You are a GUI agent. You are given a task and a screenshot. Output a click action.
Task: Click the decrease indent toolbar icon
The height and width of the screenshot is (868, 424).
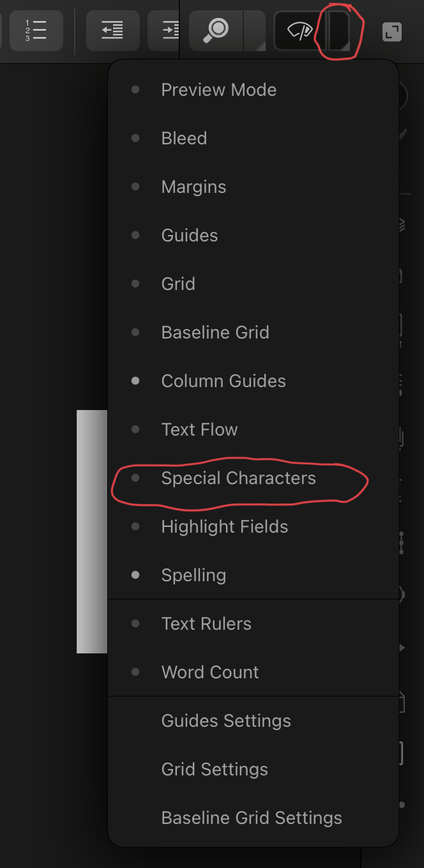112,30
